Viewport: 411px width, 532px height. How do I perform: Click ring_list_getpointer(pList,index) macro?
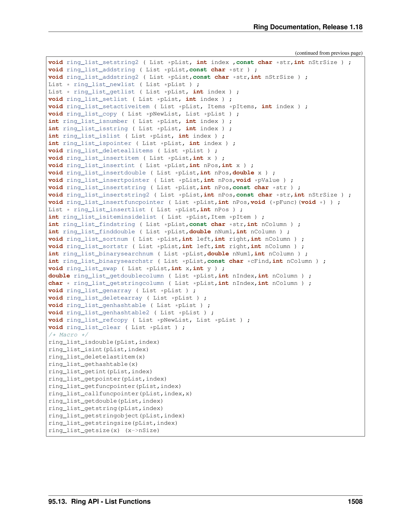coord(108,379)
